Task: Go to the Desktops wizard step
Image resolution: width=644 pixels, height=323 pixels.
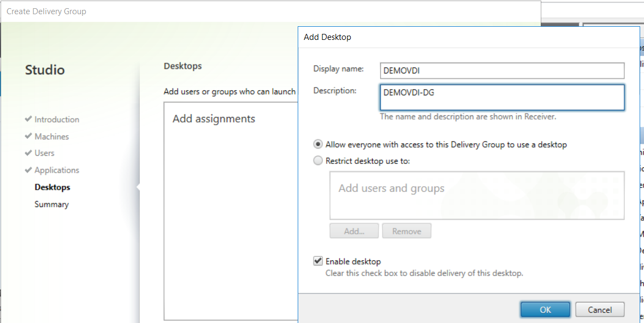Action: [x=52, y=187]
